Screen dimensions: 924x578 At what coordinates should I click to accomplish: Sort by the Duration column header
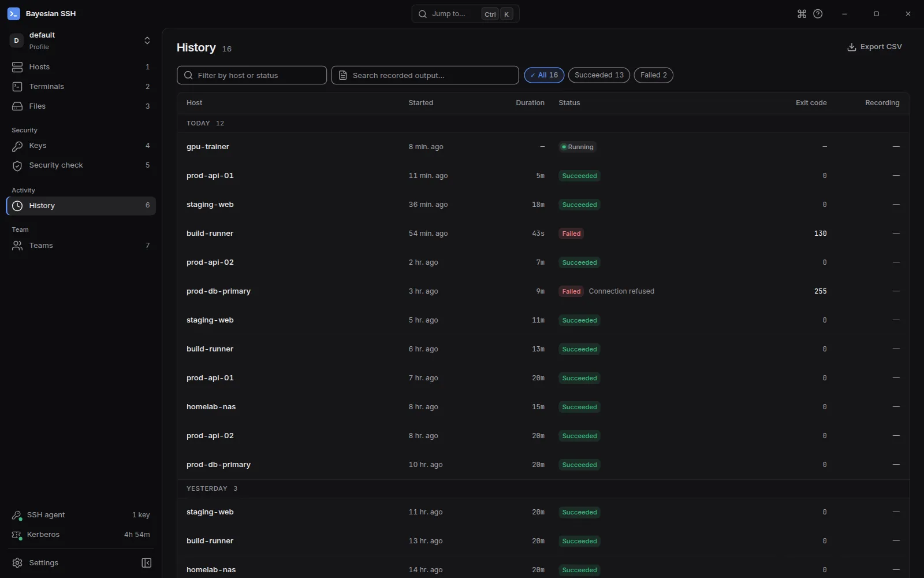point(530,103)
